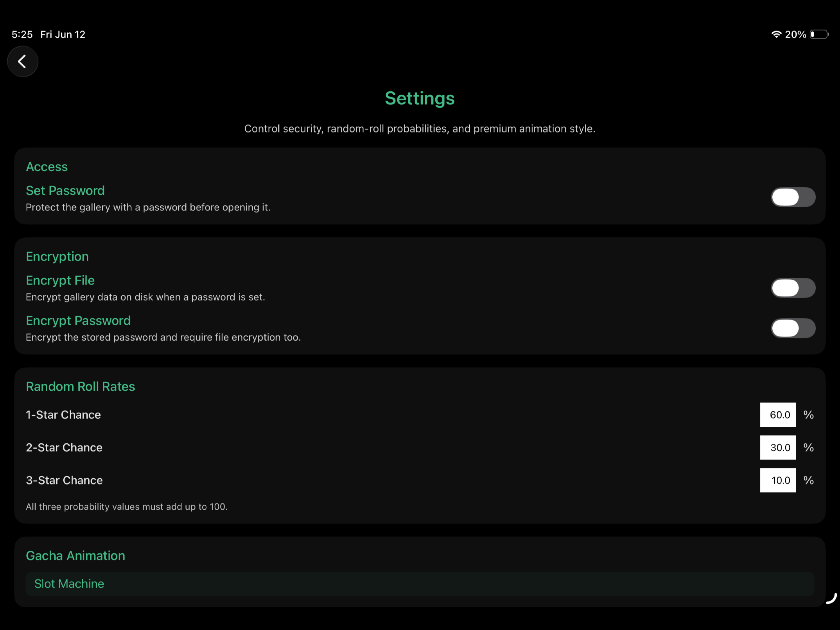Click the 3-Star Chance label
Screen dimensions: 840x630
pos(64,480)
